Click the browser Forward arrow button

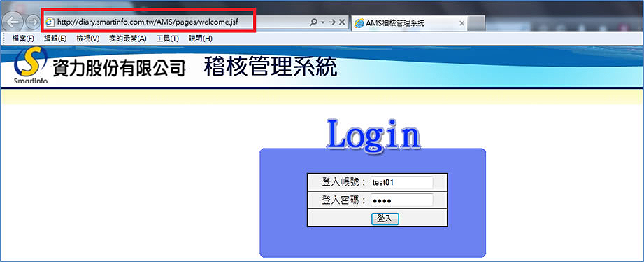pyautogui.click(x=33, y=22)
